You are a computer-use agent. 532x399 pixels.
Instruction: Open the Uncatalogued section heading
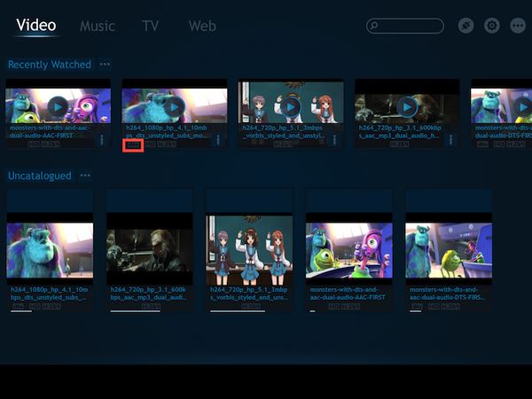coord(40,176)
